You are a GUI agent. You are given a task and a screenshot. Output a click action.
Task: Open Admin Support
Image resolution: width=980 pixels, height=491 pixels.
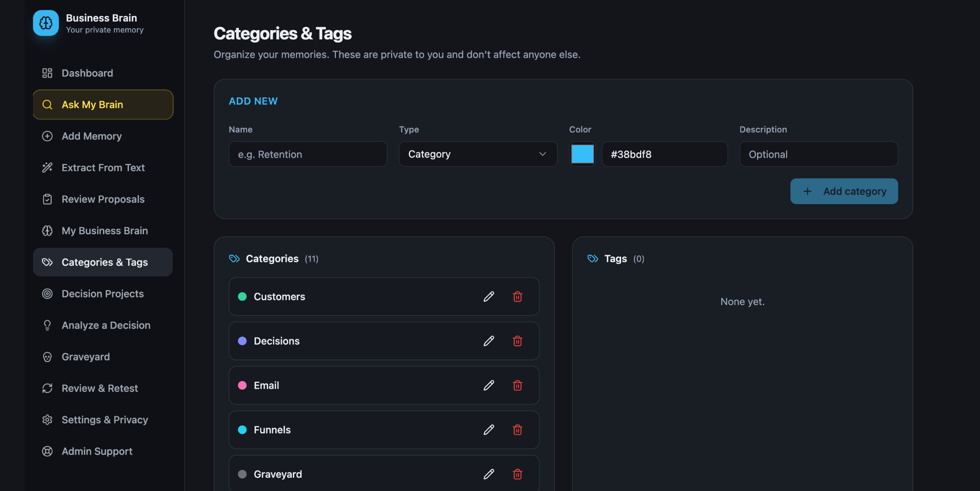103,452
